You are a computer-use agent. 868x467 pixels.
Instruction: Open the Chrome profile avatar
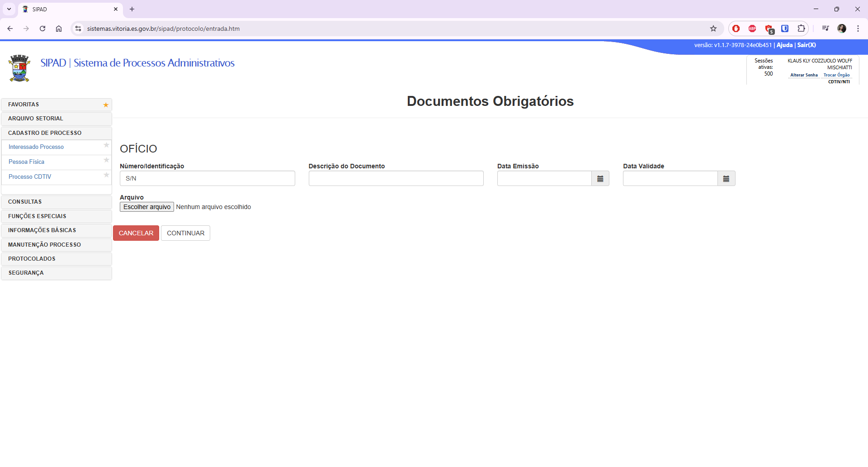[x=841, y=29]
